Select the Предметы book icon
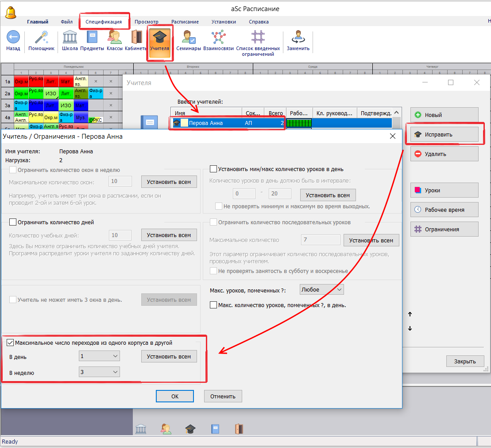 tap(92, 37)
